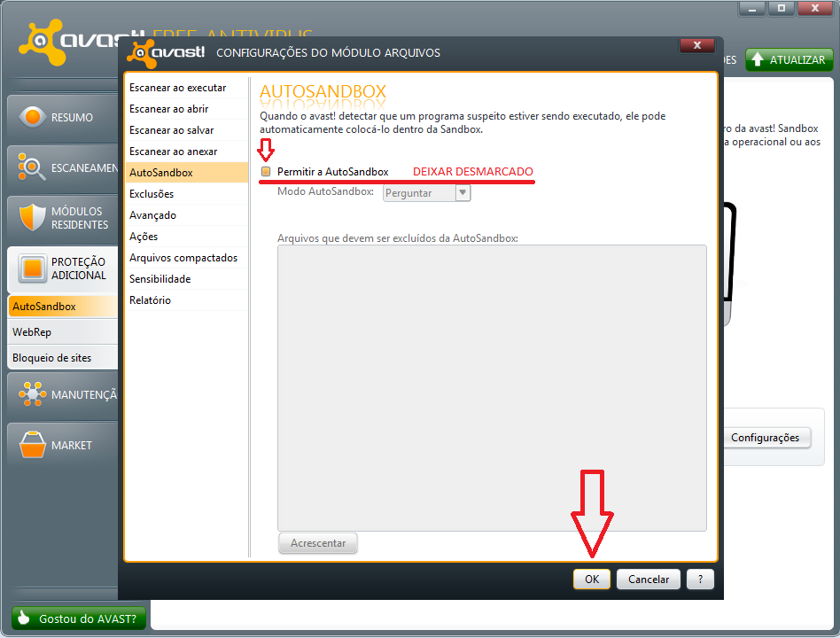Click the question mark help button
This screenshot has height=638, width=840.
point(700,580)
